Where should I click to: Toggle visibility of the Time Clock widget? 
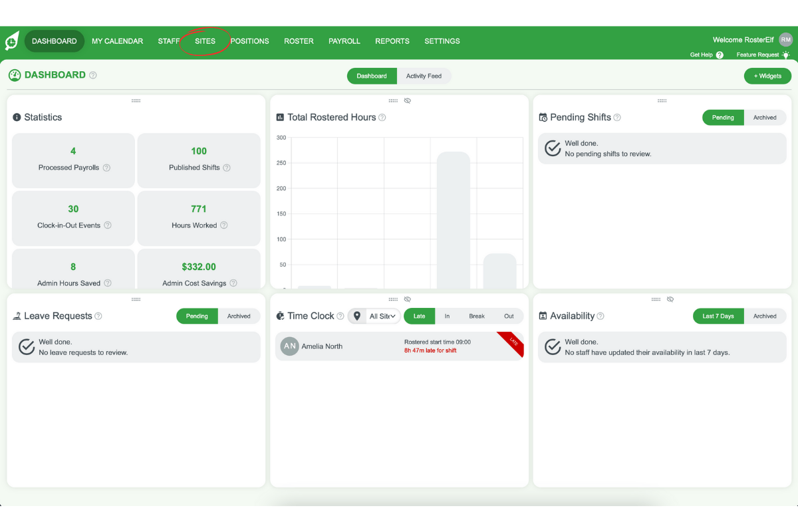[408, 299]
